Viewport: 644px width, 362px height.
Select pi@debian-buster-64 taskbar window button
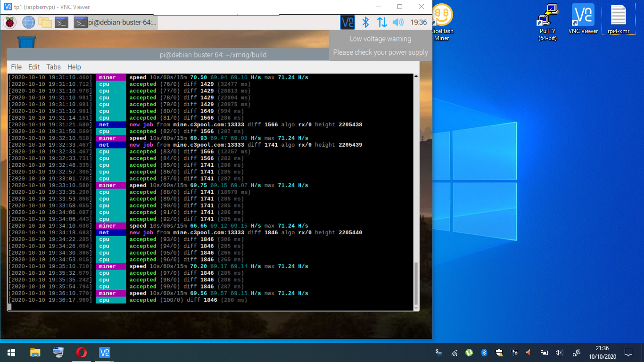116,22
